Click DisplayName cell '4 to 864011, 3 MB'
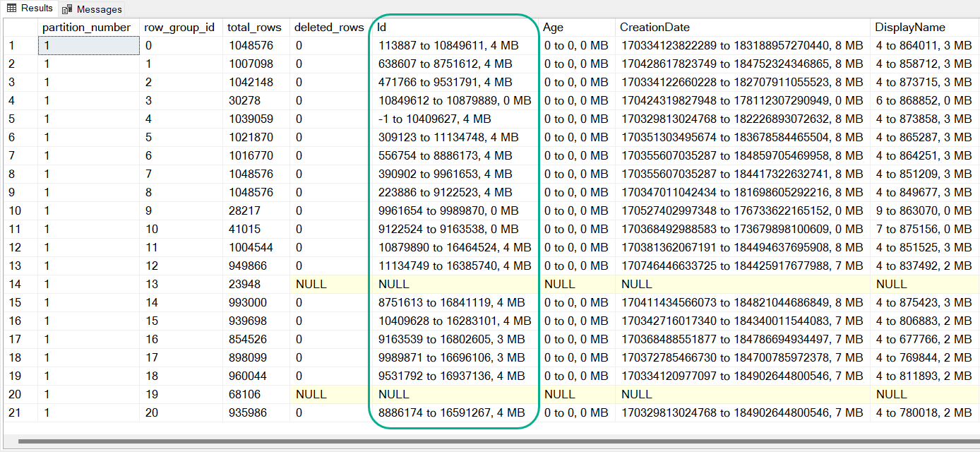Viewport: 980px width, 452px height. coord(925,46)
